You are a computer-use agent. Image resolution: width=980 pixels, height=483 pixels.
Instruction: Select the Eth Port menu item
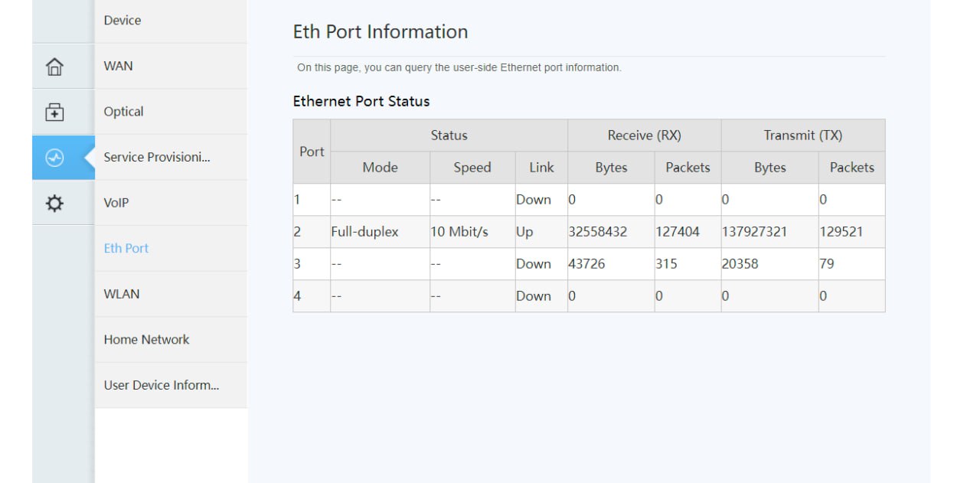(x=126, y=248)
